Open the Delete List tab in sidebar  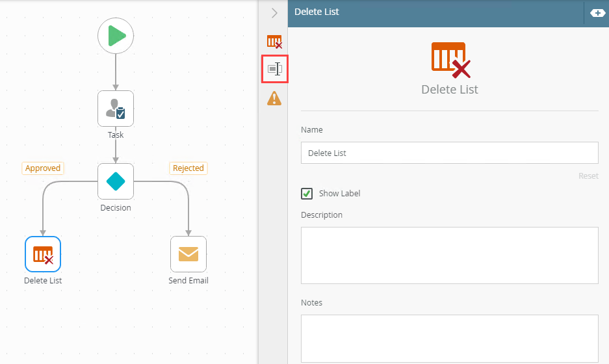click(x=274, y=42)
